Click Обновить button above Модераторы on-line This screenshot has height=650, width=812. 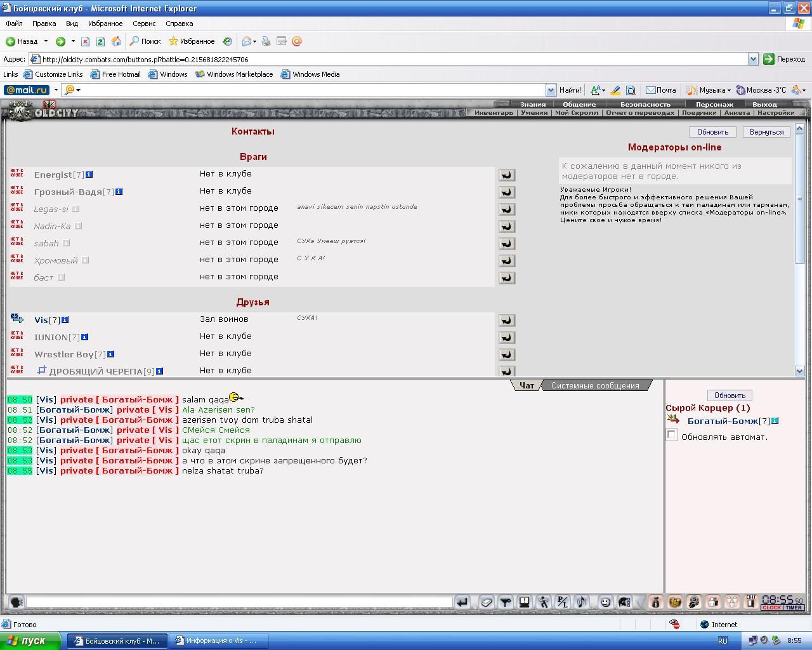(712, 132)
